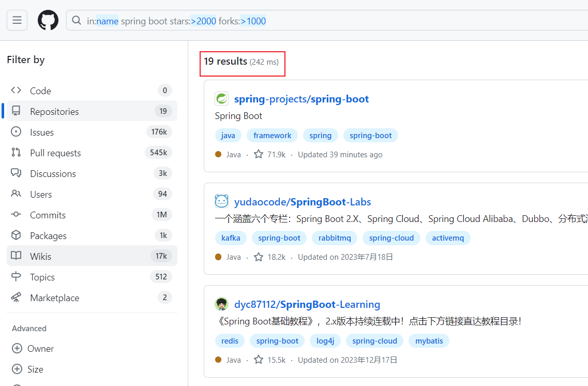Add a Size advanced filter

[x=28, y=369]
